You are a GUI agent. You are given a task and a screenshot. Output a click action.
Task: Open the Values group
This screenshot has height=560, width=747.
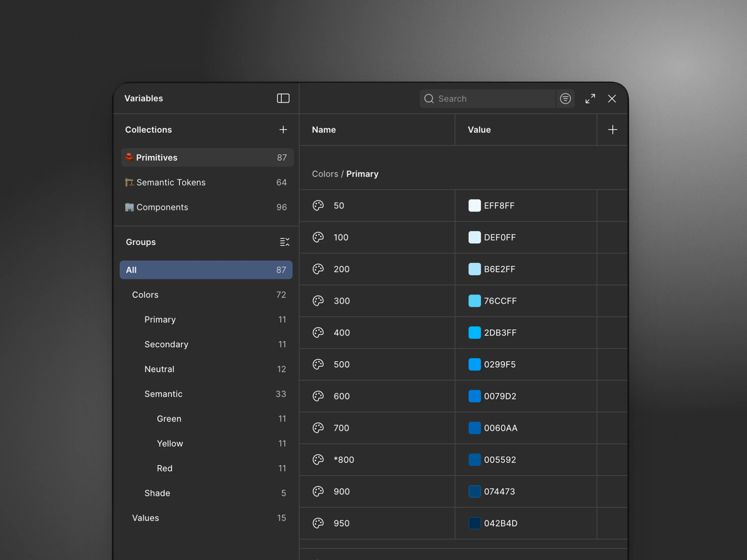[x=146, y=518]
